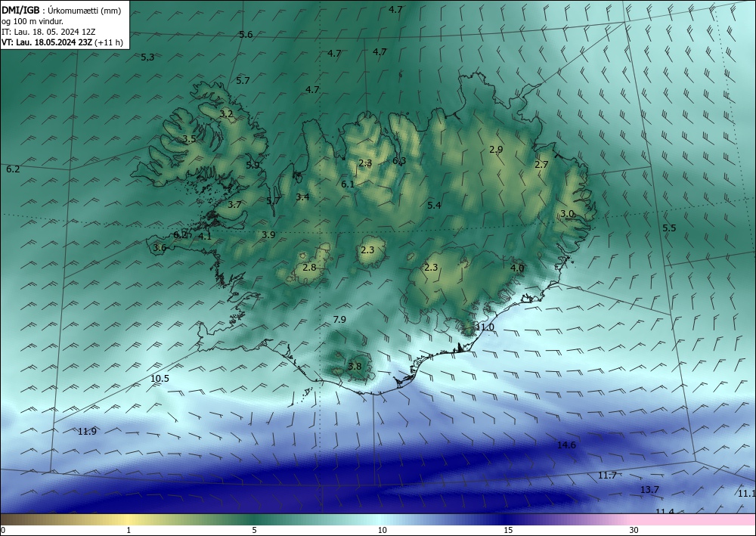The width and height of the screenshot is (756, 536).
Task: Click the 4.1 value on the map
Action: click(x=205, y=236)
